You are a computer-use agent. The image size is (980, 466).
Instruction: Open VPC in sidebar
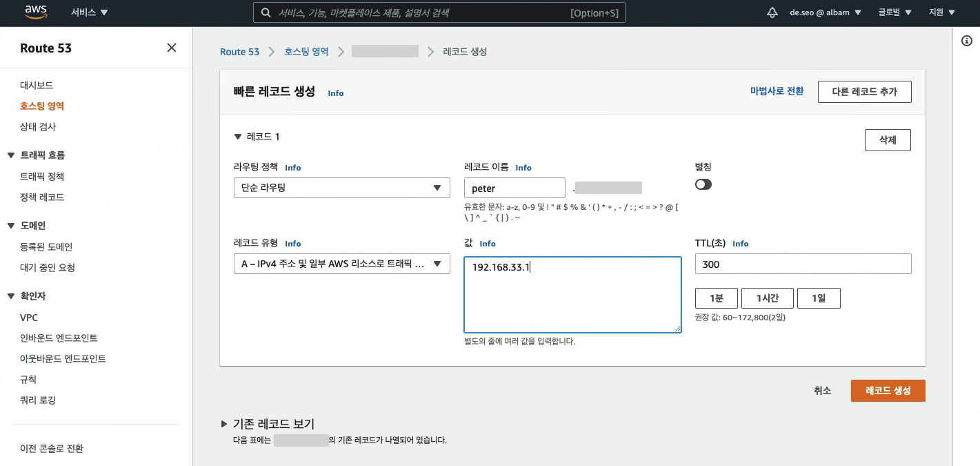click(29, 318)
